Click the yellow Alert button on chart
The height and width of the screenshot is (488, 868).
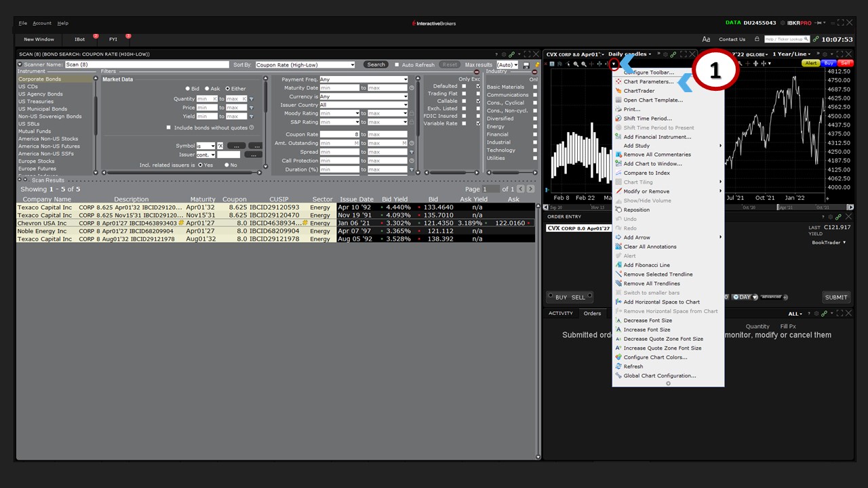[x=810, y=63]
